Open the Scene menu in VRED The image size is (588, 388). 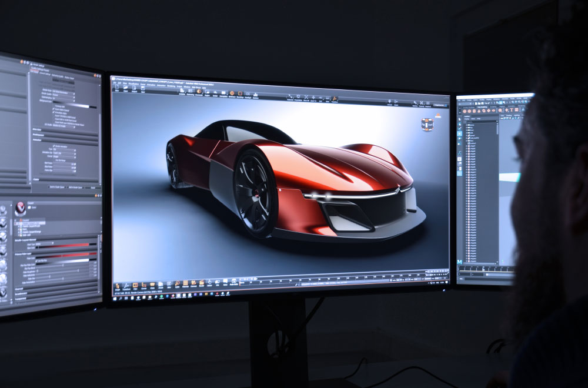tap(143, 83)
